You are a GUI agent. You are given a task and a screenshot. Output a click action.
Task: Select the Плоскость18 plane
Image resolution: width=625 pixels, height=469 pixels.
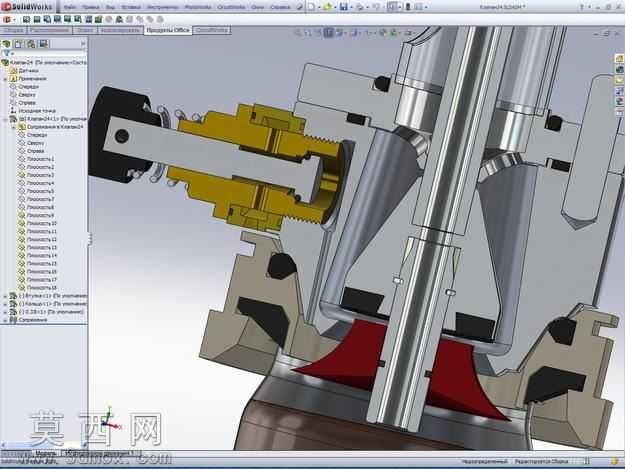pos(41,288)
